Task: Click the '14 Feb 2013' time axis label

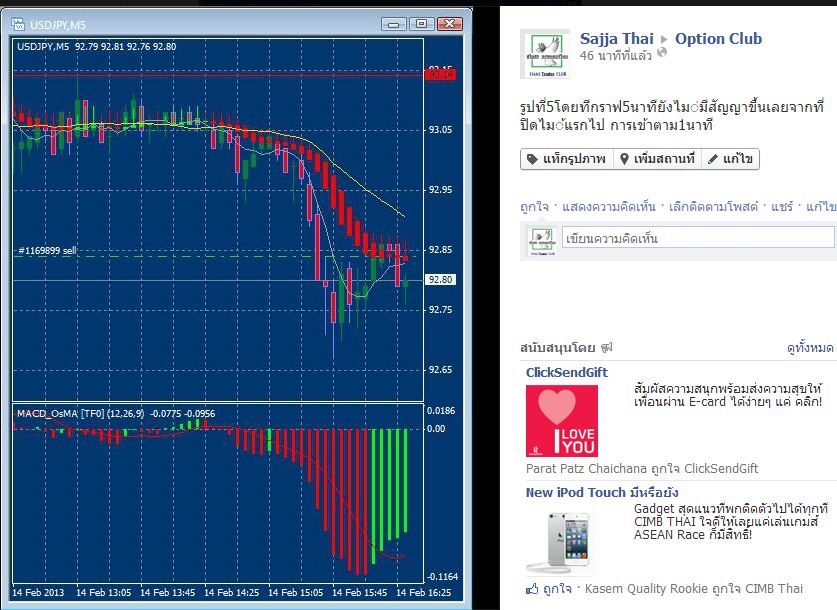Action: [38, 592]
